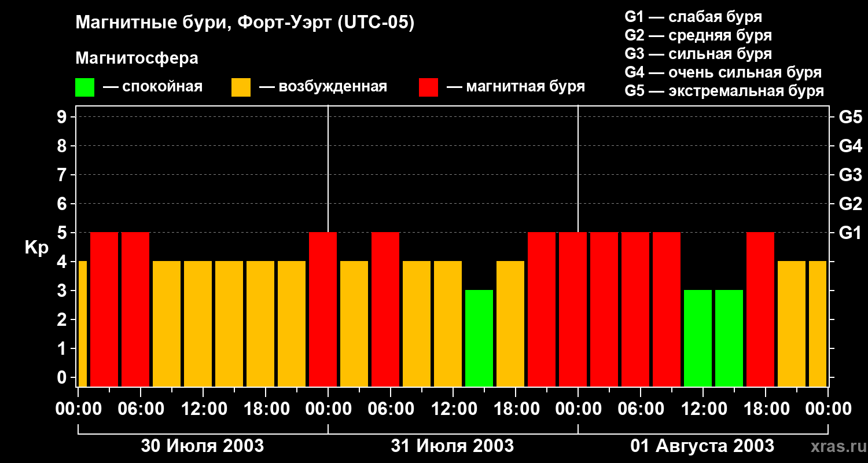Select the '01 Августа 2003' date label

click(703, 446)
